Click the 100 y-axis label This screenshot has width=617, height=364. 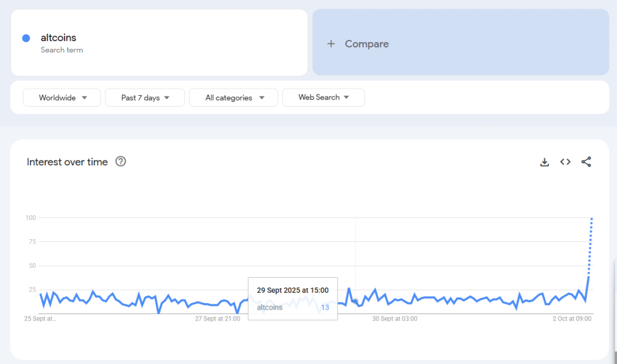tap(31, 218)
